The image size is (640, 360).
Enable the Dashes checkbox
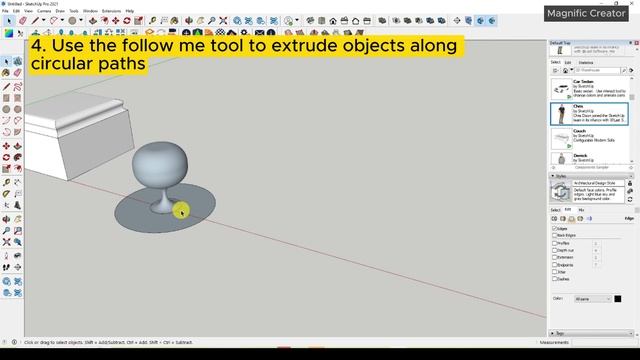[x=554, y=279]
